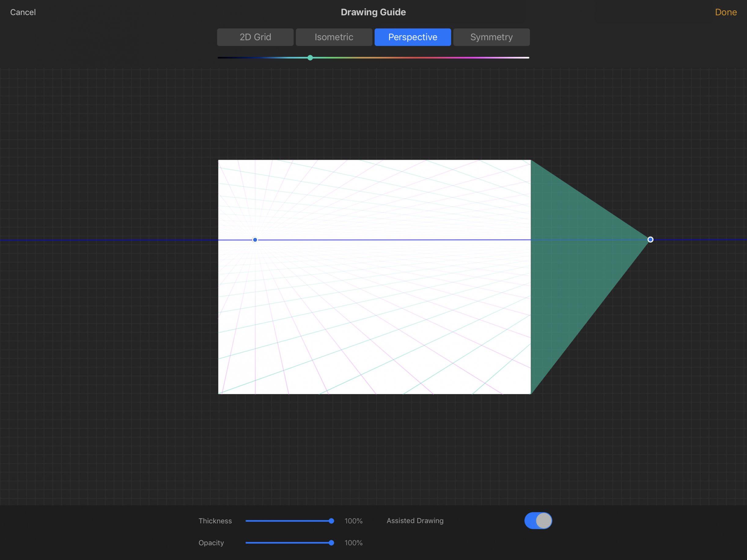Tap Done to confirm drawing guide
This screenshot has height=560, width=747.
[x=726, y=12]
